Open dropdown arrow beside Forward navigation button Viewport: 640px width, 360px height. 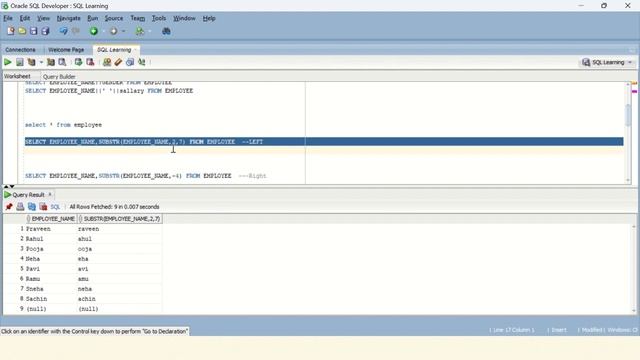pyautogui.click(x=124, y=31)
